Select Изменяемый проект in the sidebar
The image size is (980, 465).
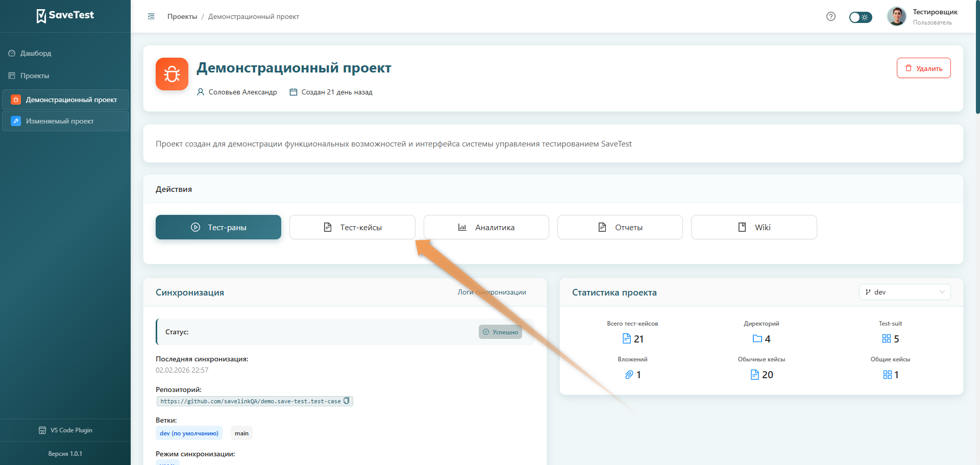60,121
